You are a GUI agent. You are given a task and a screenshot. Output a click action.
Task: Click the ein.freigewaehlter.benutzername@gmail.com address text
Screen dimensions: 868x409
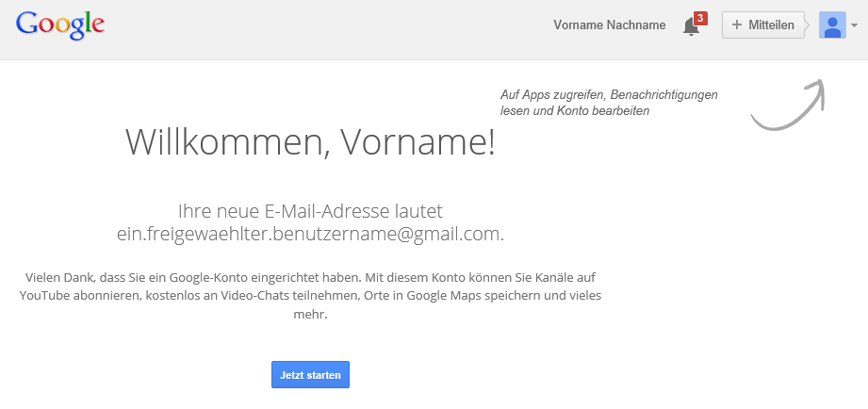coord(310,234)
